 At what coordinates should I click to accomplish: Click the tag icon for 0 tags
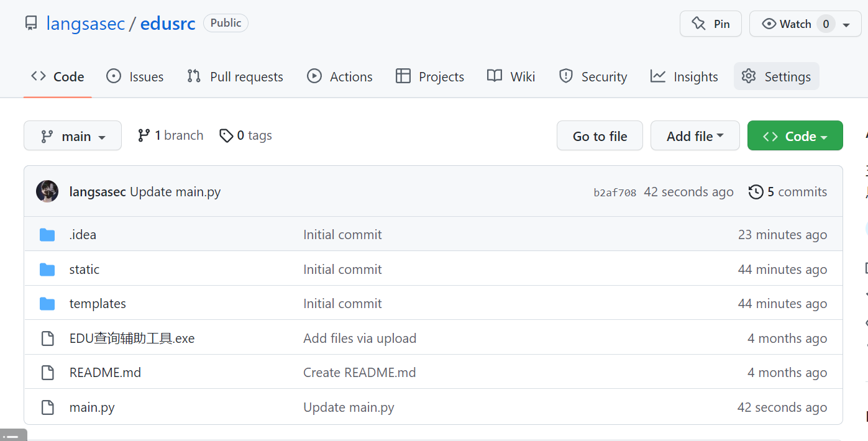[226, 135]
